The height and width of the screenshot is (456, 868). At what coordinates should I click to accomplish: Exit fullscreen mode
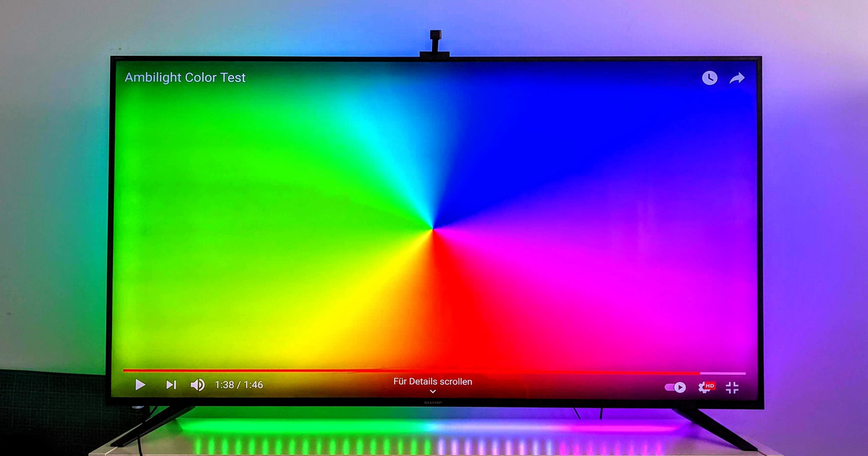click(x=732, y=388)
